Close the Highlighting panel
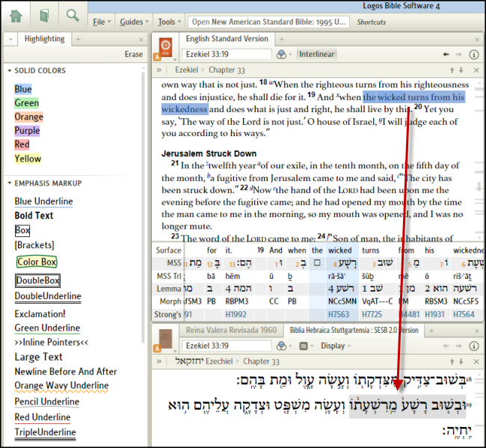 click(141, 40)
